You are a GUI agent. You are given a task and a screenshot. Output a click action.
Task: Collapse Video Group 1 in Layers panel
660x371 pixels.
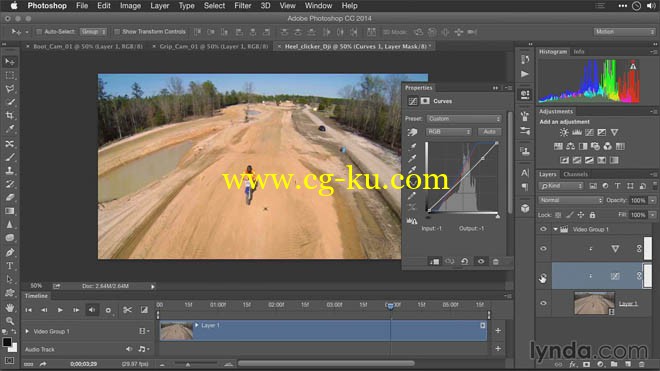point(555,230)
